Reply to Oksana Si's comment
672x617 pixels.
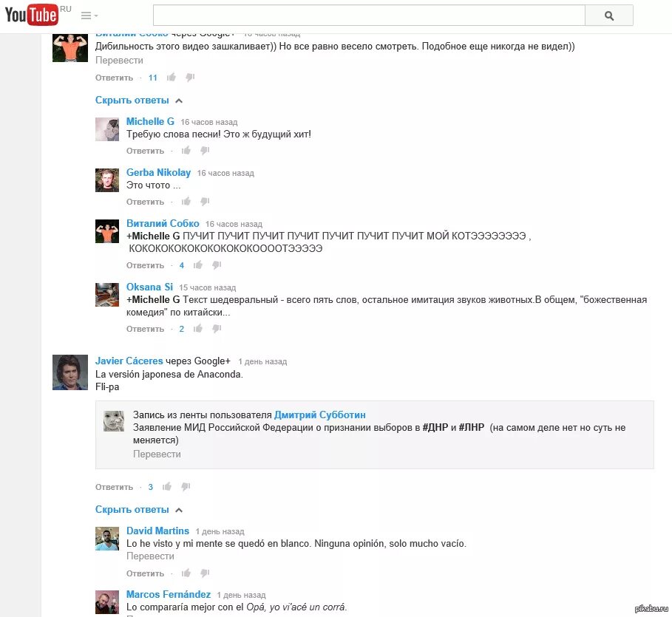(145, 329)
